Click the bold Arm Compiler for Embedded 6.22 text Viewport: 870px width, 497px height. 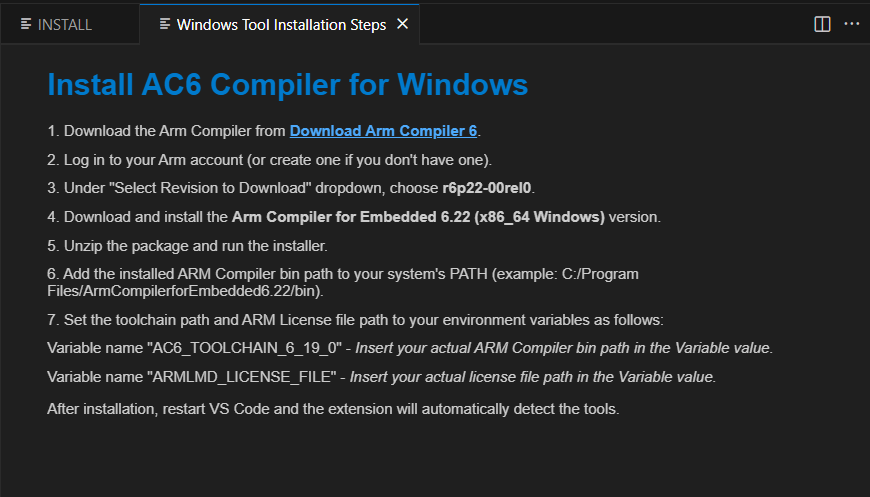click(x=418, y=217)
